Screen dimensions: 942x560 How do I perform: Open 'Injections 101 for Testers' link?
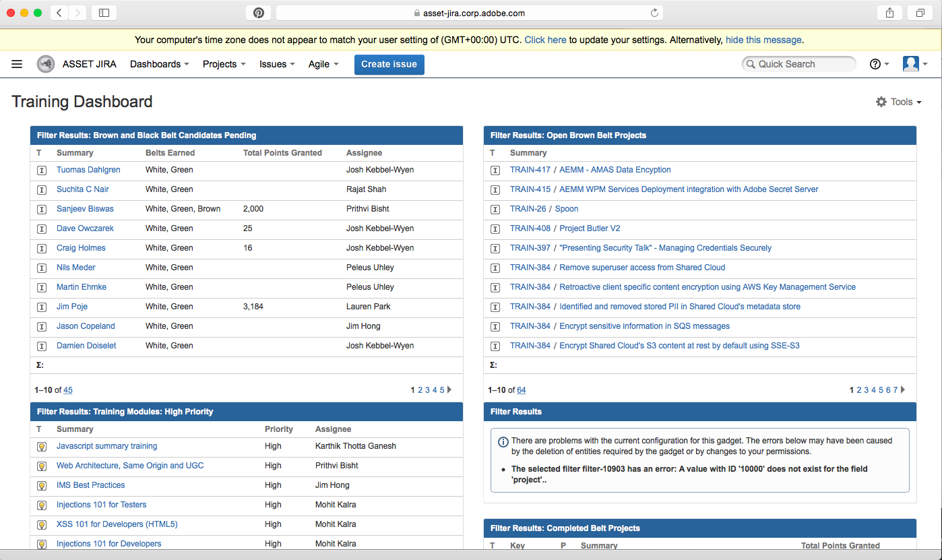(x=101, y=505)
